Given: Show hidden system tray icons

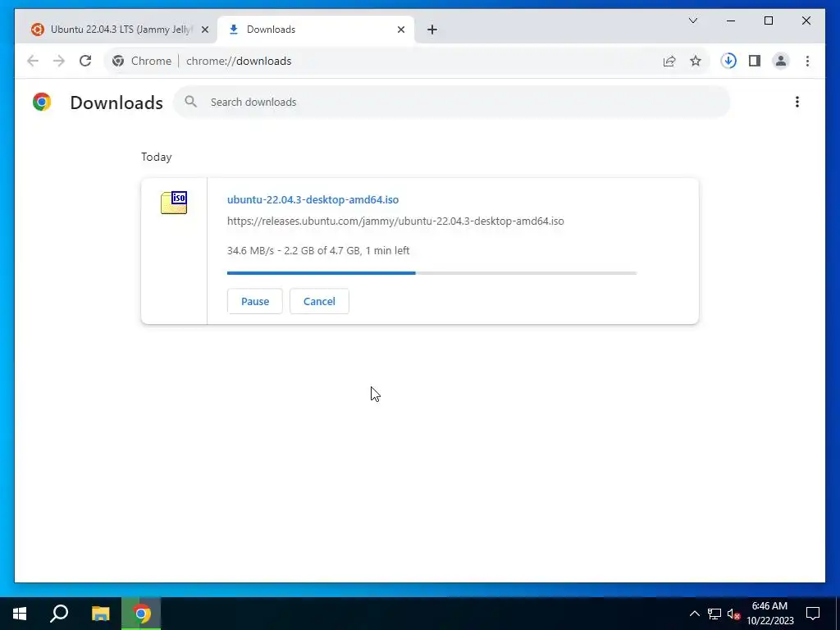Looking at the screenshot, I should pos(694,614).
